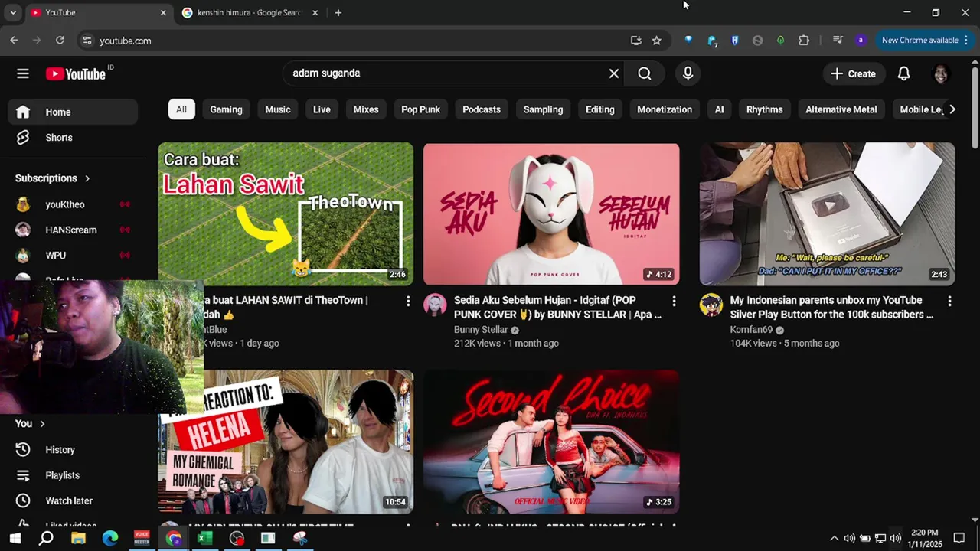Viewport: 980px width, 551px height.
Task: Open the Komfan69 channel avatar
Action: pos(711,305)
